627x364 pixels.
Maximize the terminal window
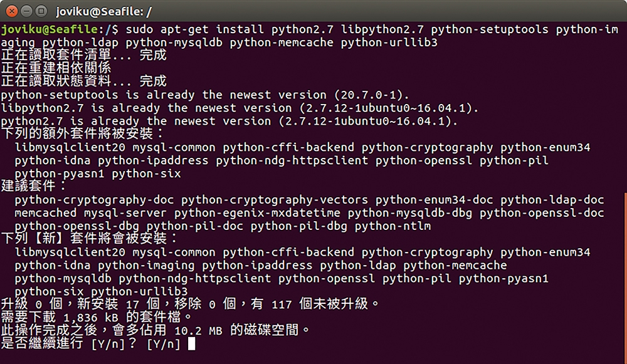click(41, 11)
